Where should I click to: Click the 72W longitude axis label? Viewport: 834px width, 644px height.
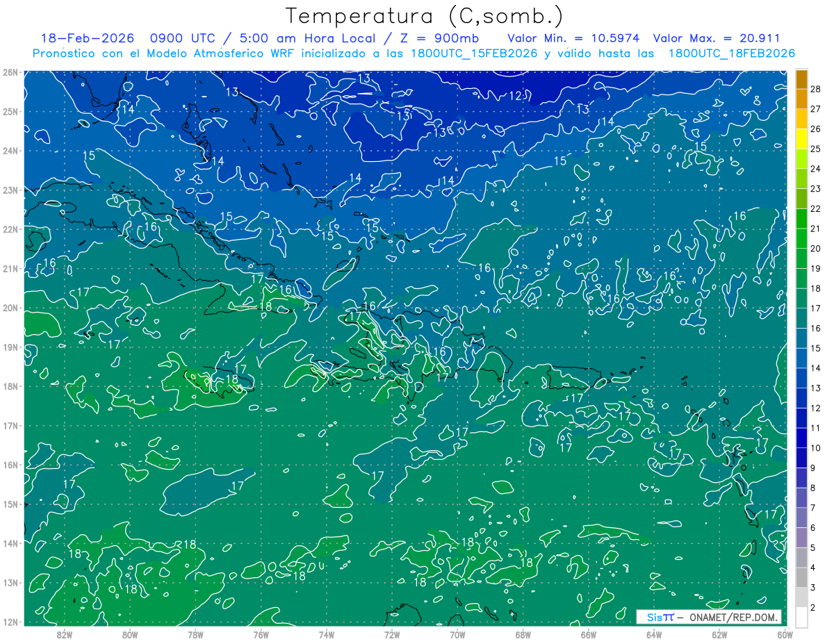(x=392, y=634)
